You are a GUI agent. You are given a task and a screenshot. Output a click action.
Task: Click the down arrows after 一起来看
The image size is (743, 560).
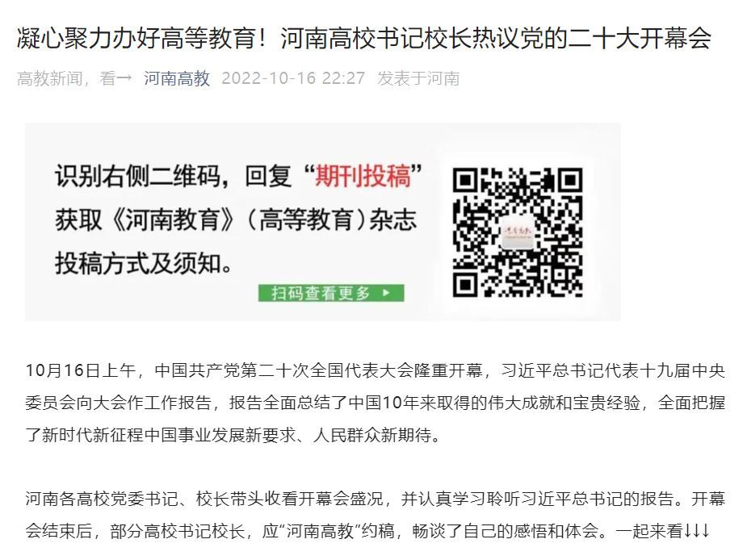696,531
